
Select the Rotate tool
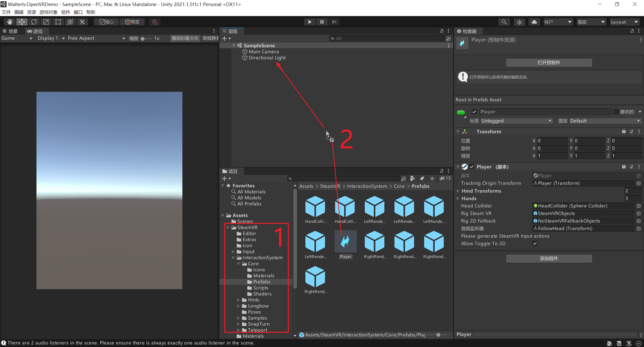(x=34, y=22)
